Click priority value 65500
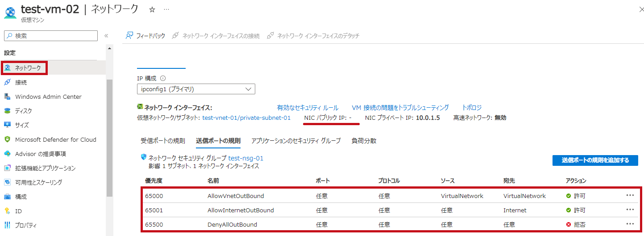The image size is (644, 236). pyautogui.click(x=154, y=224)
